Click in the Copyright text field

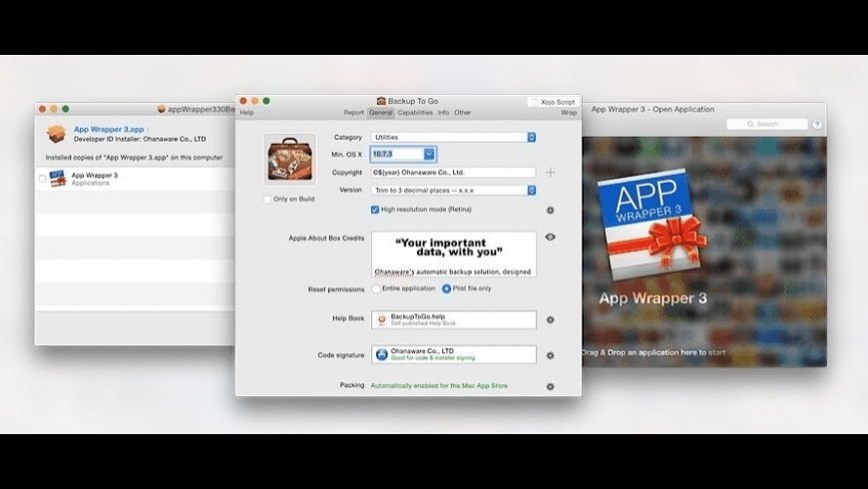pos(453,173)
